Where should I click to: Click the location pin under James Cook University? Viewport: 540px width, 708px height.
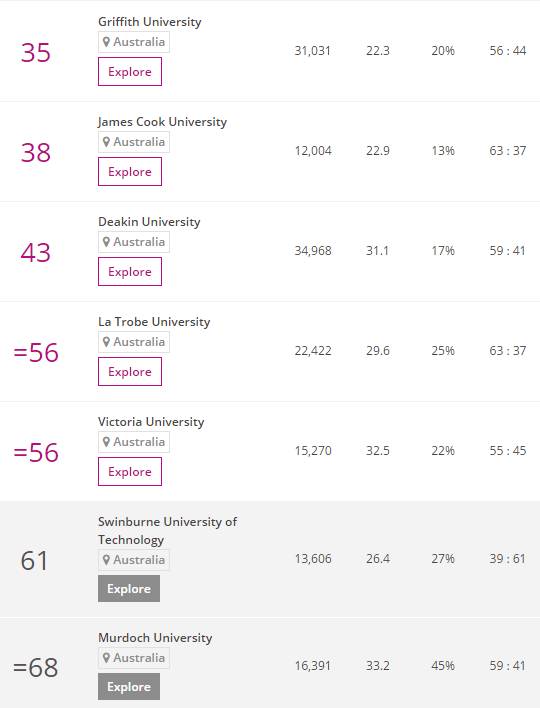coord(106,142)
